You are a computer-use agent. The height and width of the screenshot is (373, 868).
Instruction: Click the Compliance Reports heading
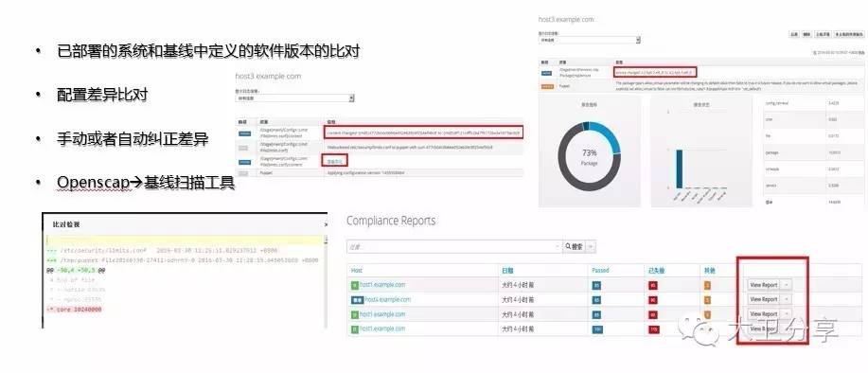coord(391,221)
